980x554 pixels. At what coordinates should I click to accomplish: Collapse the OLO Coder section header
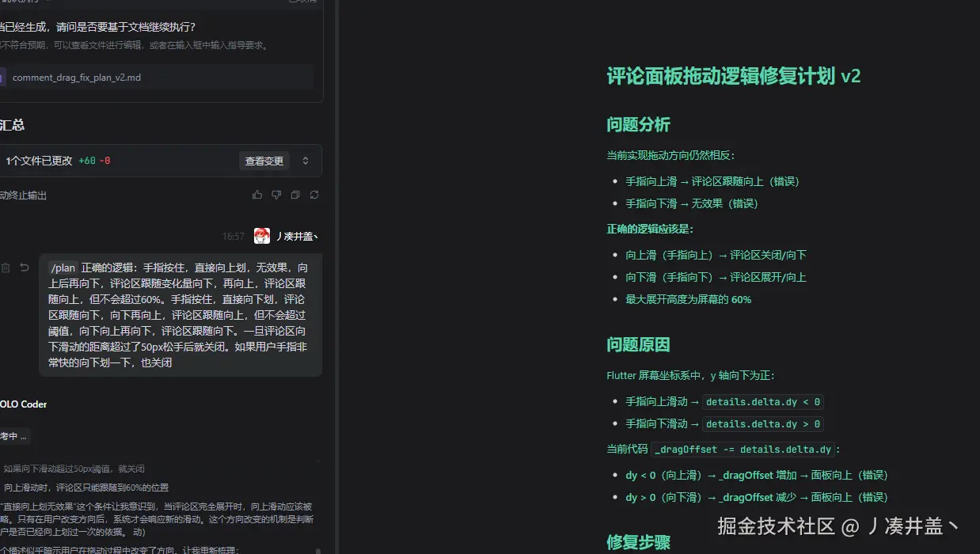[x=22, y=404]
